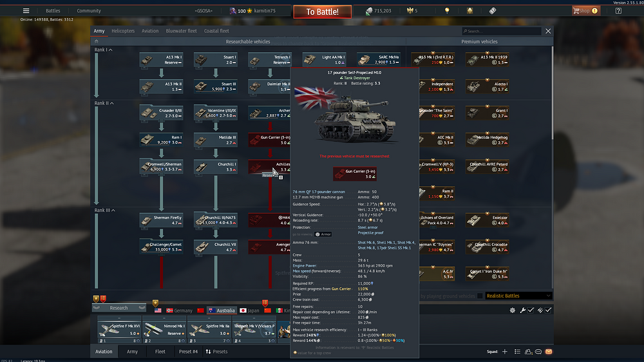Image resolution: width=644 pixels, height=362 pixels.
Task: Toggle the checkbox next to the ammo icon
Action: click(x=548, y=310)
